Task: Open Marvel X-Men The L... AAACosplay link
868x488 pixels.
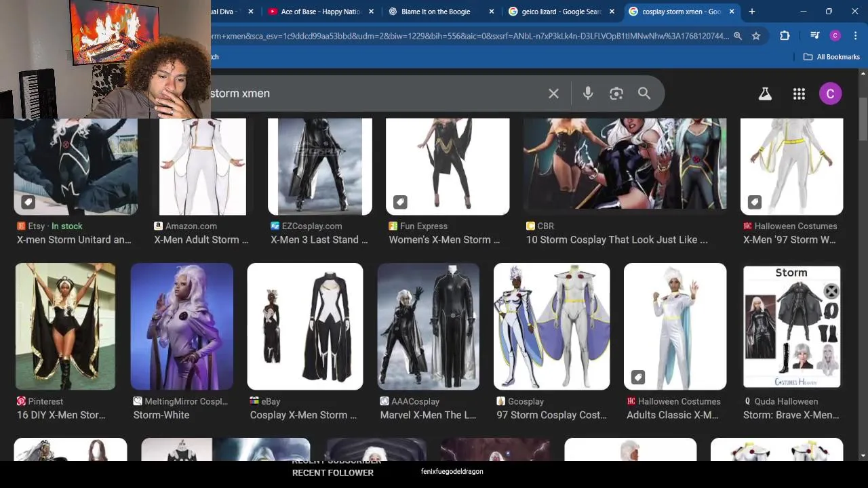Action: (428, 415)
